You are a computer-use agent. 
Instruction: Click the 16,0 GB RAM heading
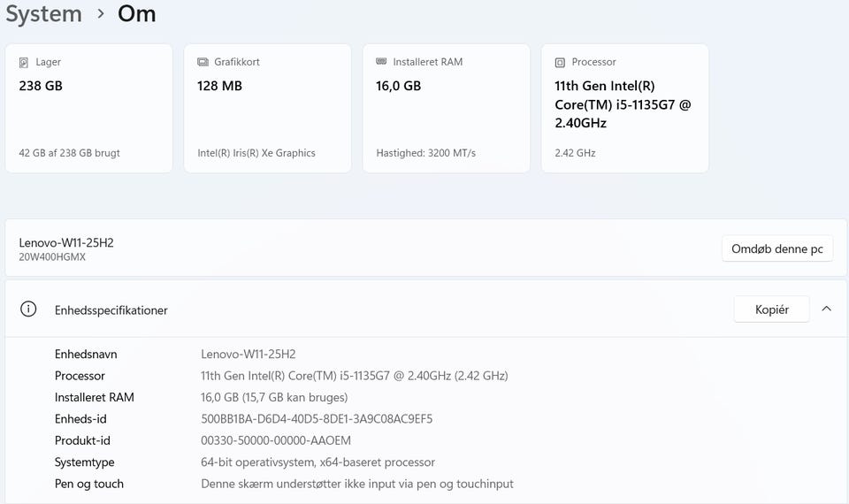398,86
